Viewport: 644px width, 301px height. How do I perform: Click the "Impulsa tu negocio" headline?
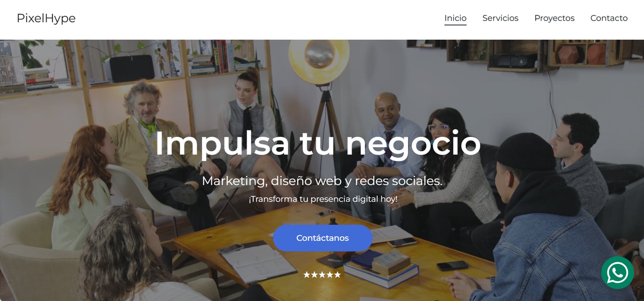[x=318, y=143]
